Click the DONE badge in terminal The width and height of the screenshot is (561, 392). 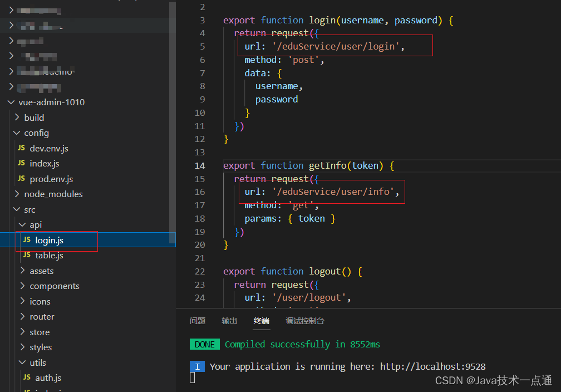(205, 344)
